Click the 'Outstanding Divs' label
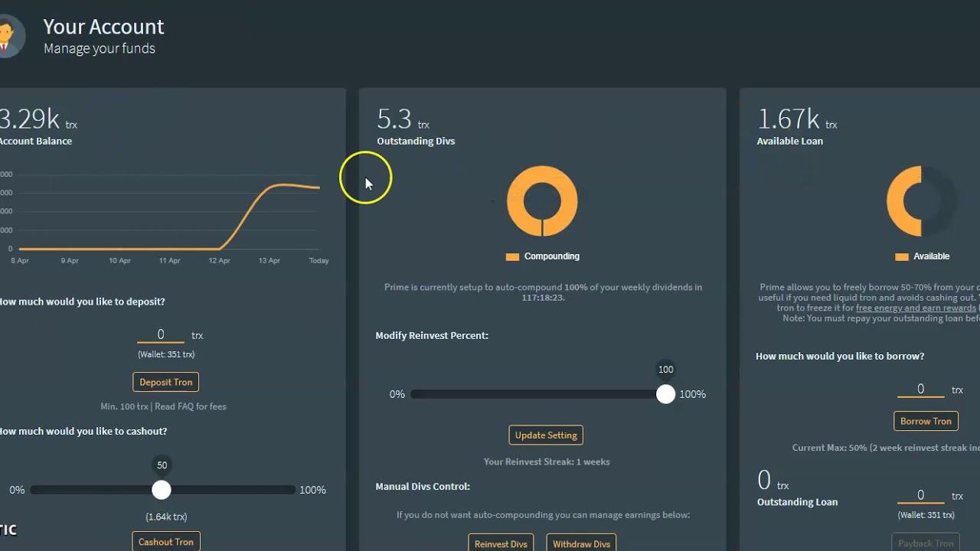980x551 pixels. click(416, 141)
